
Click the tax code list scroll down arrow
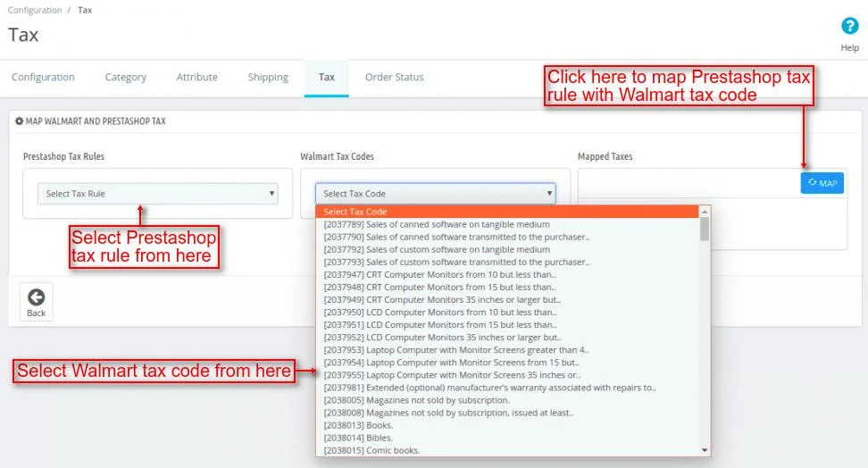click(705, 450)
